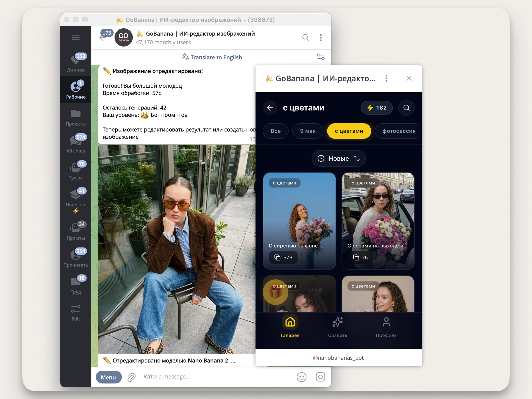The image size is (532, 399).
Task: Select the с цветами category filter
Action: pos(349,131)
